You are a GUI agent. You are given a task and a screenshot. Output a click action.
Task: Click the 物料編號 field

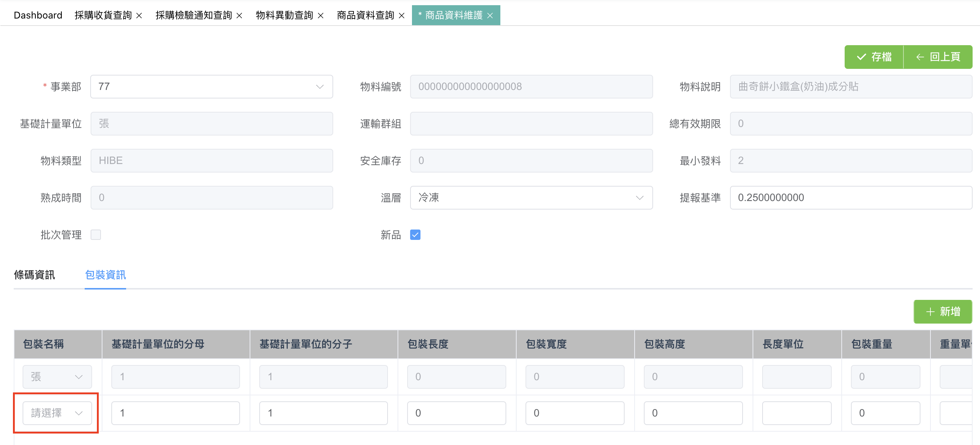pos(531,87)
